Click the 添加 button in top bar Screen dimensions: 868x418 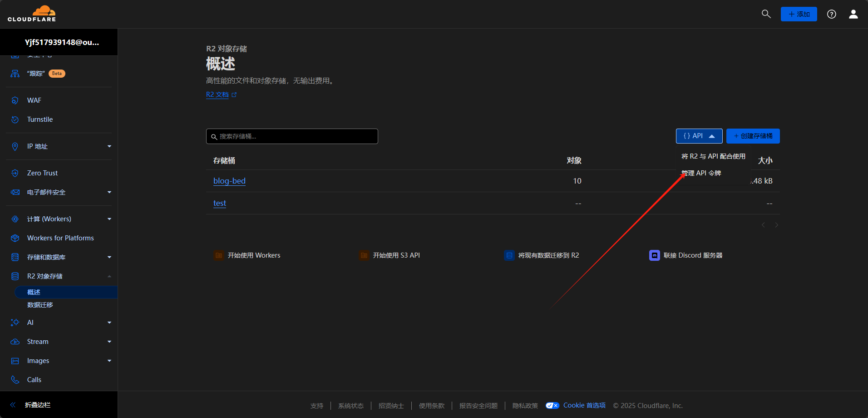click(x=799, y=14)
